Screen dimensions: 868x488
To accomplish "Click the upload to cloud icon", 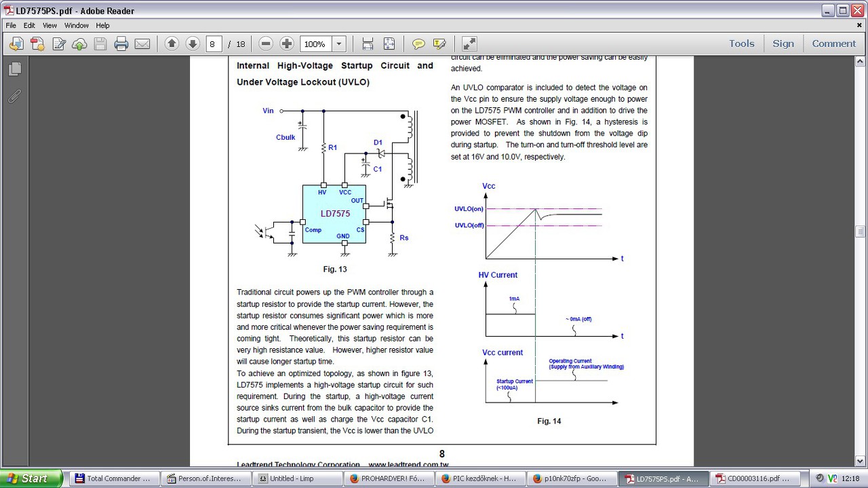I will click(x=79, y=44).
